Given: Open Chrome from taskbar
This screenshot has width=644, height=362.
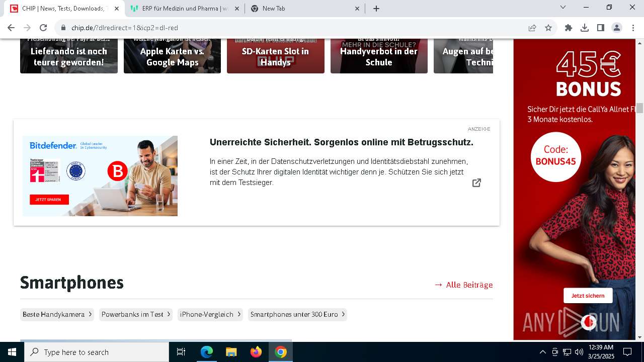Looking at the screenshot, I should coord(281,352).
